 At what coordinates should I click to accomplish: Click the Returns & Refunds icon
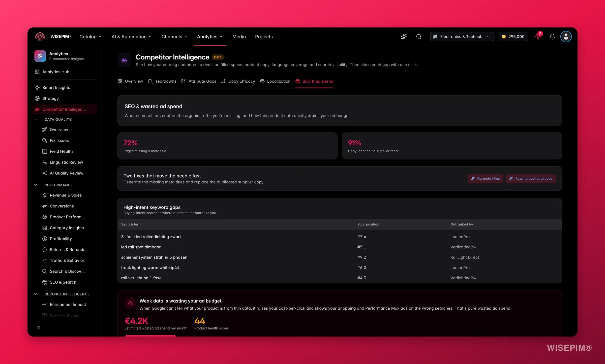pyautogui.click(x=45, y=249)
